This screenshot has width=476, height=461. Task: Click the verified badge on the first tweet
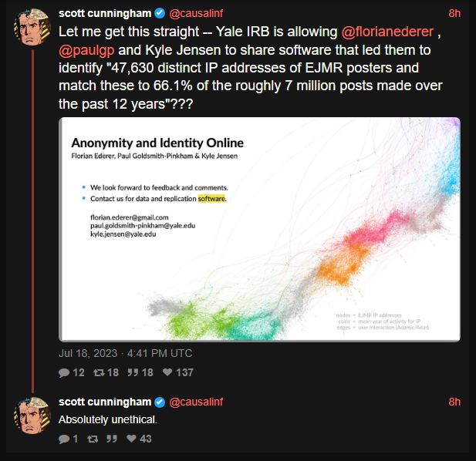160,15
